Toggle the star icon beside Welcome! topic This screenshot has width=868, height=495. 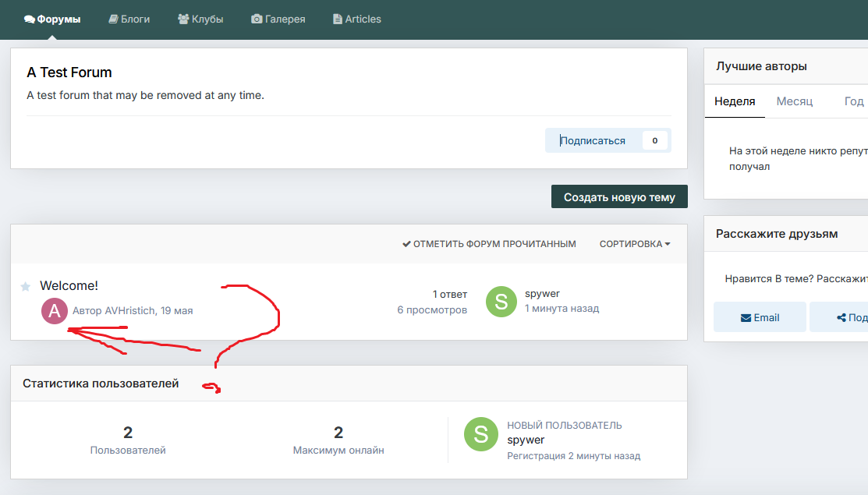26,287
